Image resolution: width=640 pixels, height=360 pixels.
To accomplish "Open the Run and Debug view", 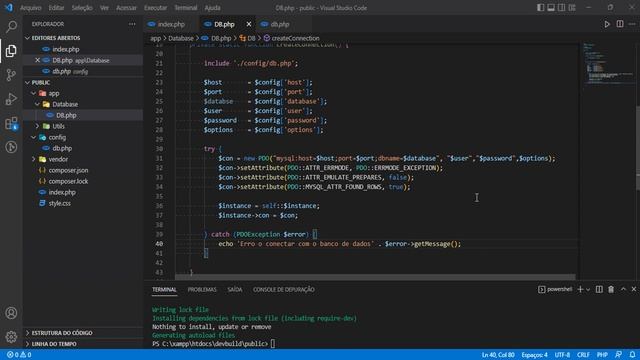I will pos(11,99).
